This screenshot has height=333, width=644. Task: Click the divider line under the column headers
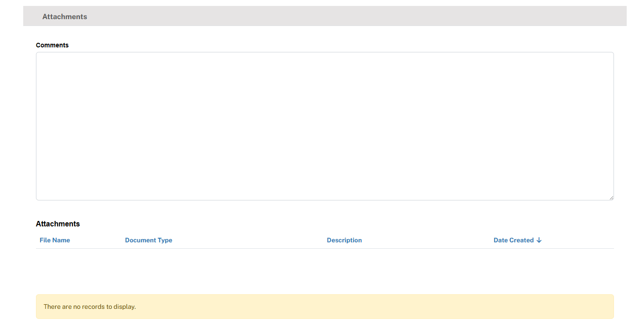(325, 248)
